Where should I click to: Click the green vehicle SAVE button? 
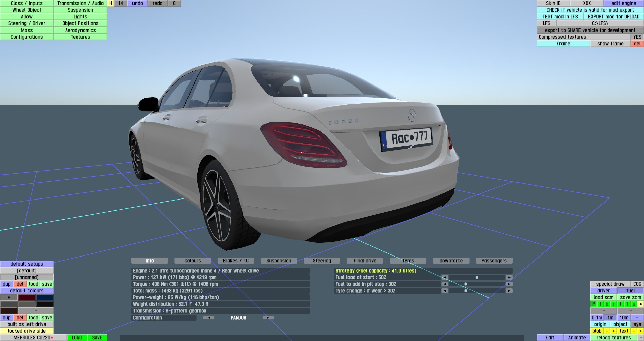(97, 338)
